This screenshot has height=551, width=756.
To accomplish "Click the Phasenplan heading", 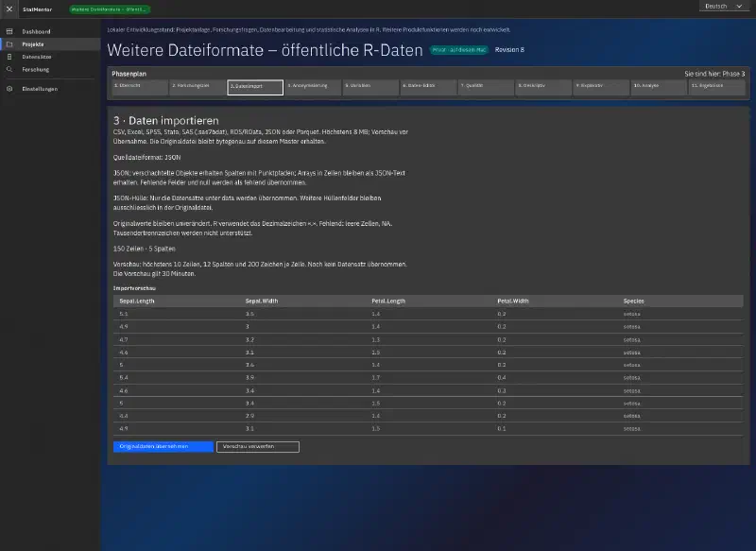I will (x=129, y=74).
